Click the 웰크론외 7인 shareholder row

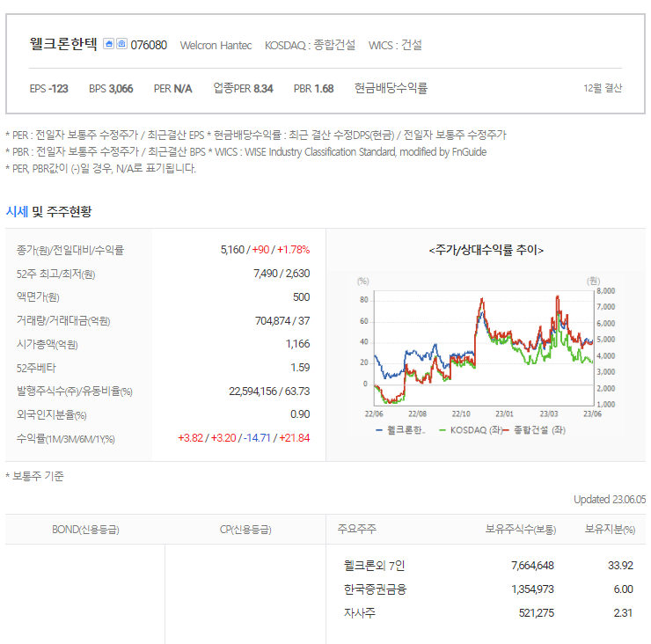pos(374,566)
